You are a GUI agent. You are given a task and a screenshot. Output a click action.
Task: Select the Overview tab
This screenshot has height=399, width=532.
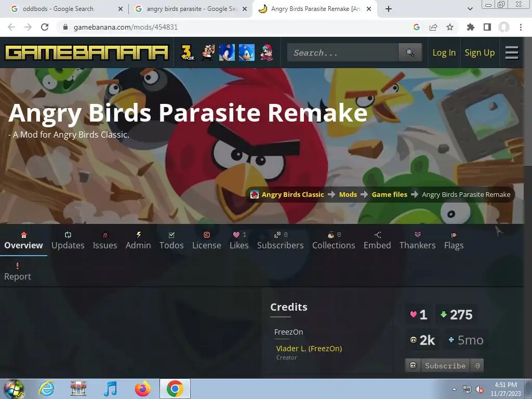click(23, 241)
